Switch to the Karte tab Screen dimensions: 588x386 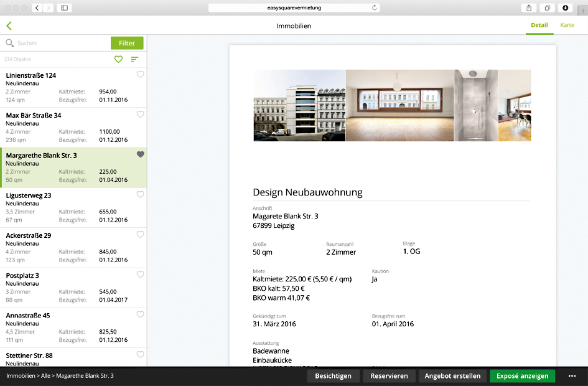[567, 26]
